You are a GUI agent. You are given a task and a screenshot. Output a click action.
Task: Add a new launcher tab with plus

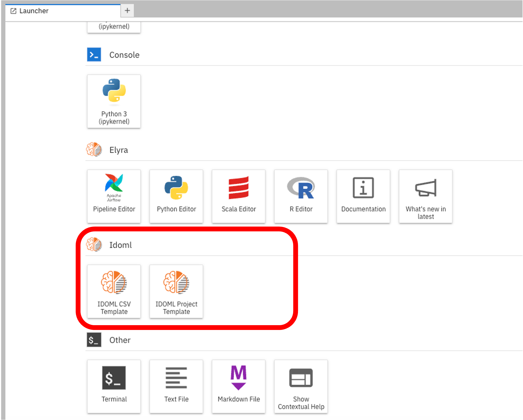(127, 11)
